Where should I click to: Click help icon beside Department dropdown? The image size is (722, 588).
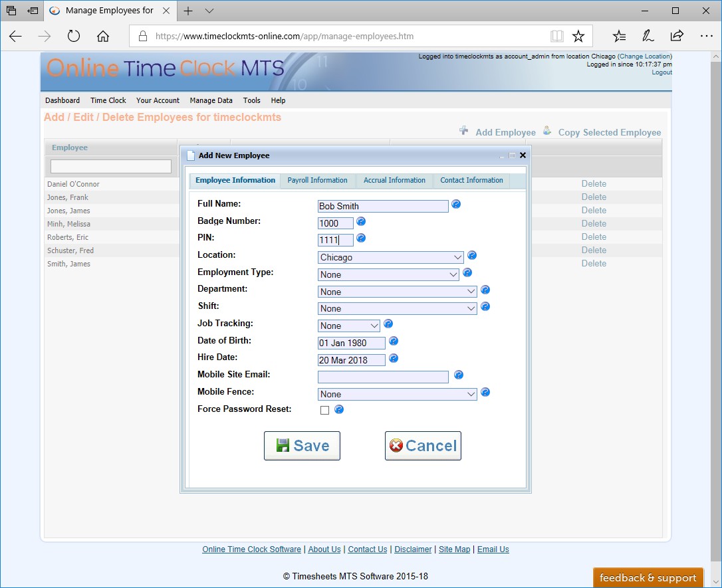pyautogui.click(x=485, y=290)
